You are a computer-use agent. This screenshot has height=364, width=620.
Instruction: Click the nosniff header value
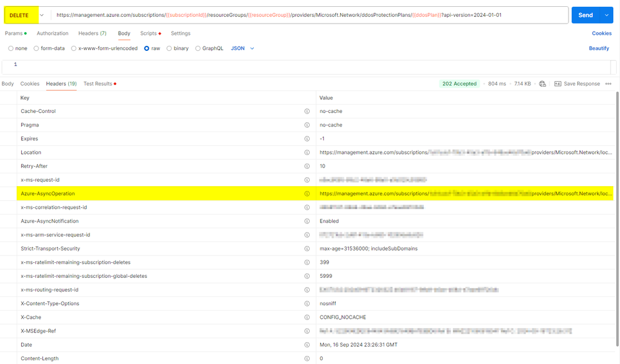328,303
